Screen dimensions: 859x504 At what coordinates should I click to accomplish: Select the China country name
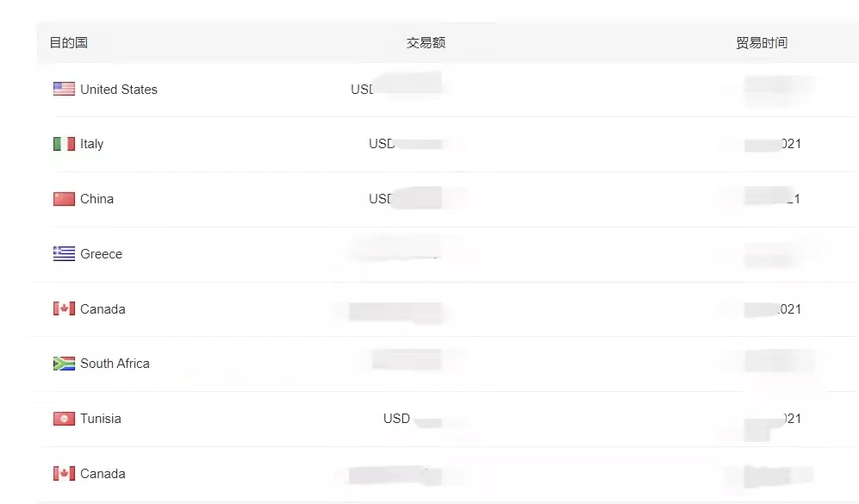[96, 199]
